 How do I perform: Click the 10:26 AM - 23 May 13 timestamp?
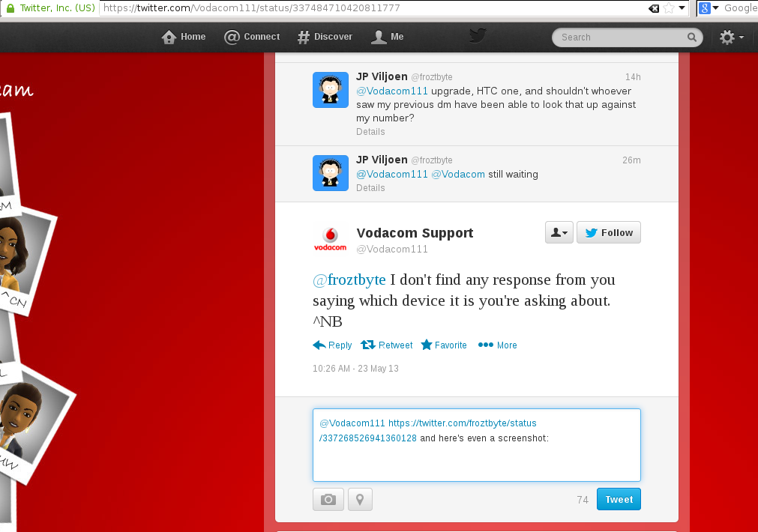click(356, 369)
